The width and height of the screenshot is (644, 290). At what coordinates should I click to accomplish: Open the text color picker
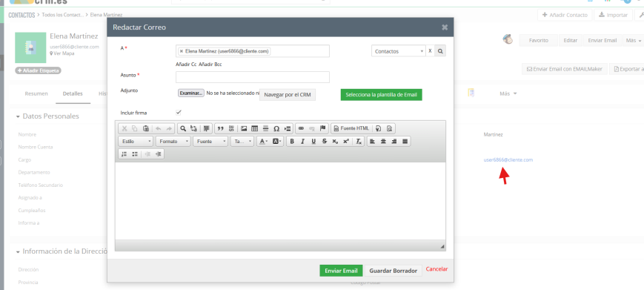[264, 142]
